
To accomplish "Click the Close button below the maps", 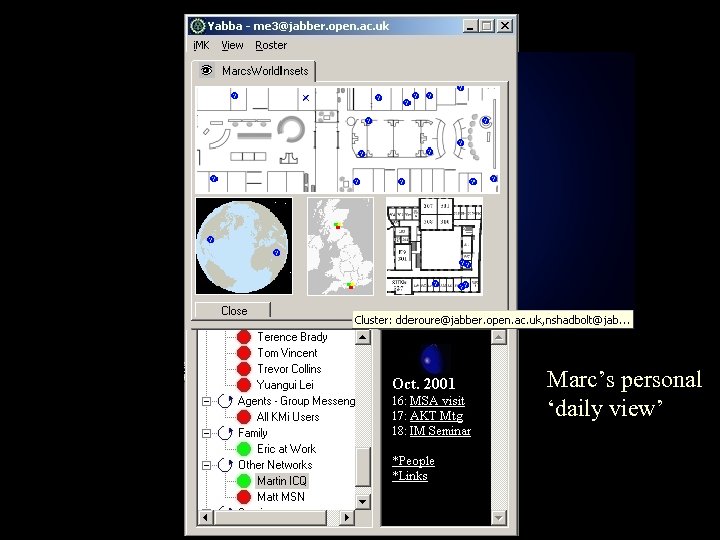I will pyautogui.click(x=233, y=310).
